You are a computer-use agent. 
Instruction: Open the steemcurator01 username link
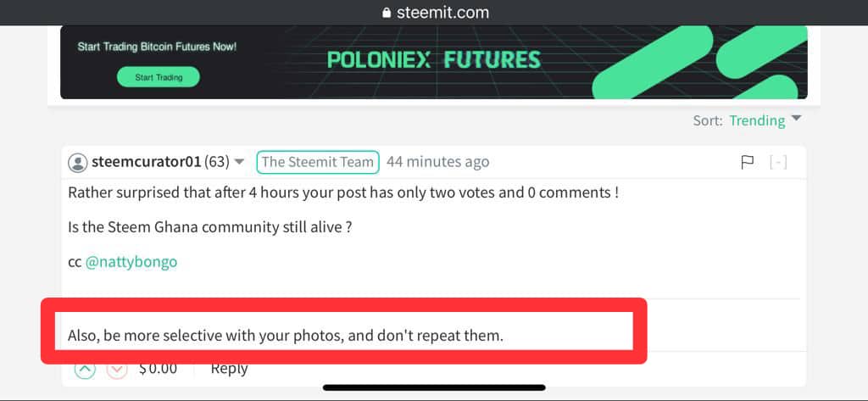pyautogui.click(x=146, y=162)
